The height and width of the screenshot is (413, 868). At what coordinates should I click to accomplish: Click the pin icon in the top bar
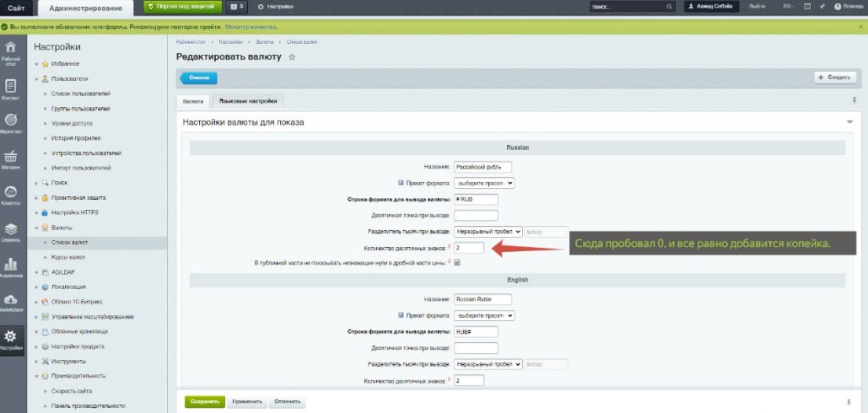(822, 7)
